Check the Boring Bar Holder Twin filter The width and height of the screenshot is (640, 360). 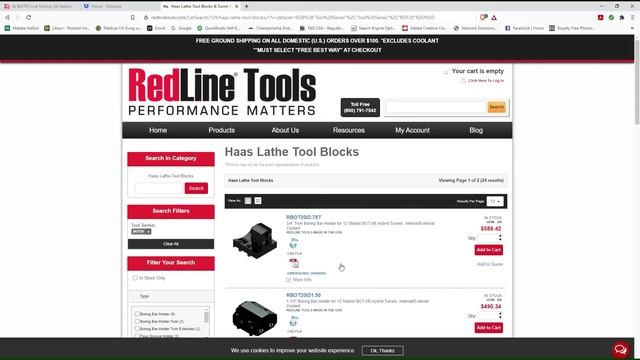click(x=137, y=321)
